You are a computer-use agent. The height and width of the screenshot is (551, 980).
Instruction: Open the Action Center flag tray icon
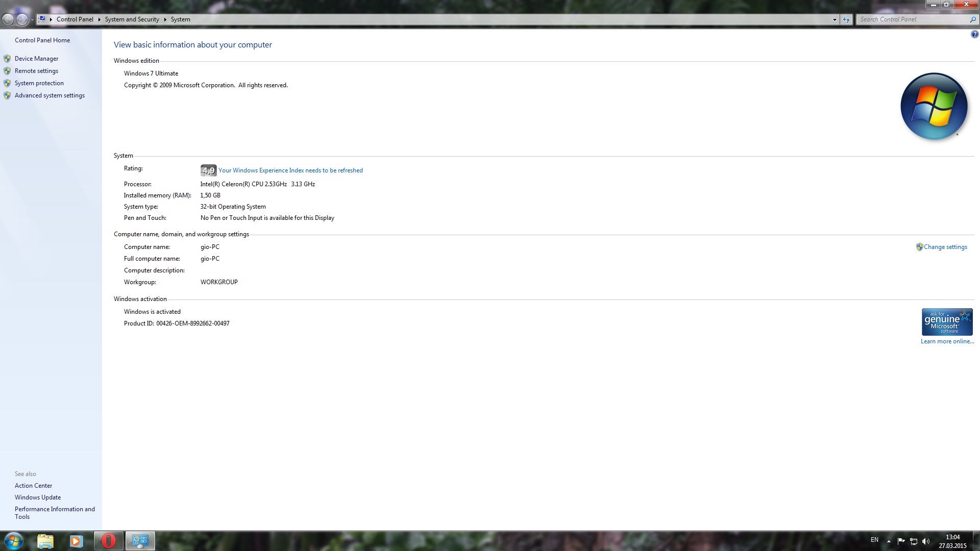point(901,541)
